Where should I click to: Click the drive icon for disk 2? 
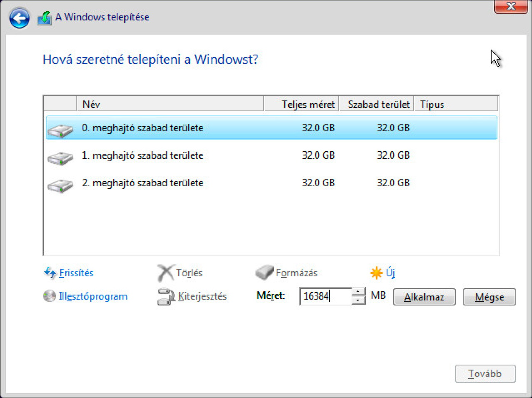click(x=60, y=185)
